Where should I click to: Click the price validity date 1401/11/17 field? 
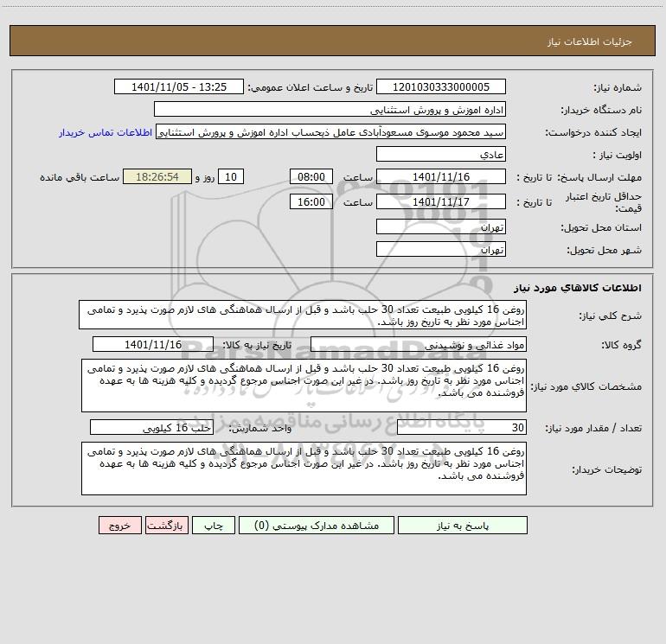pyautogui.click(x=441, y=201)
